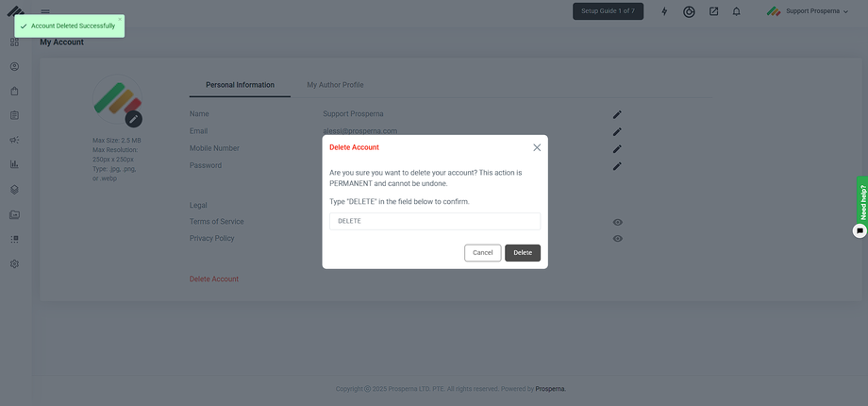
Task: Switch to My Author Profile tab
Action: pos(335,85)
